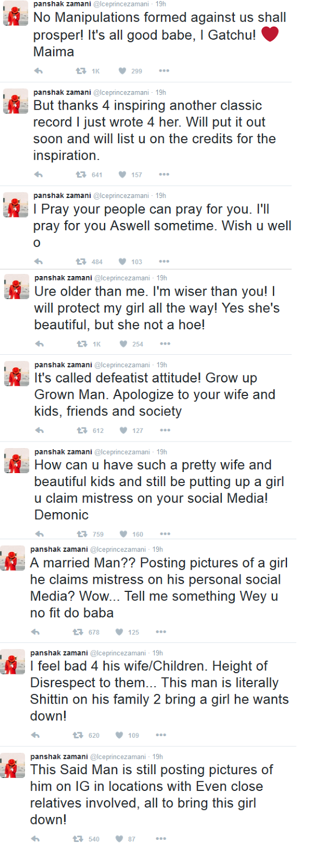Open more options on "Ure older than me" tweet
This screenshot has height=868, width=326.
(165, 344)
